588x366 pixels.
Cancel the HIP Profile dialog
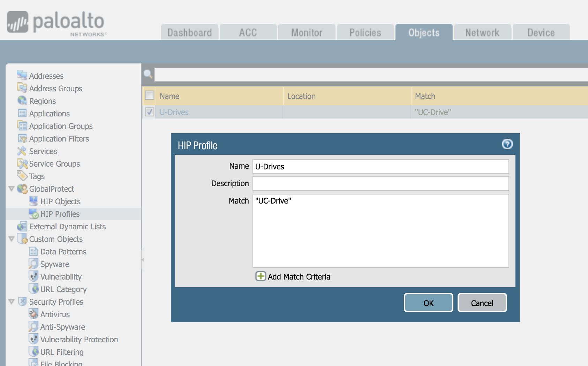click(482, 303)
